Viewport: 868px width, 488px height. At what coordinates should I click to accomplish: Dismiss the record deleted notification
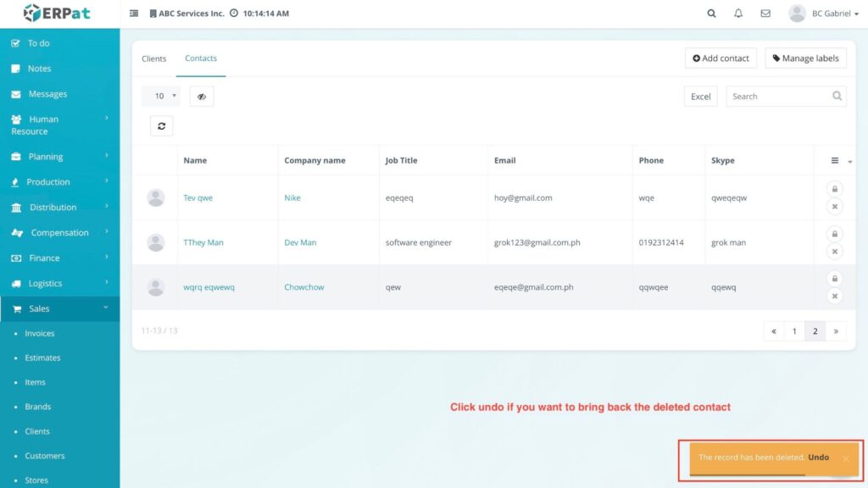point(846,458)
